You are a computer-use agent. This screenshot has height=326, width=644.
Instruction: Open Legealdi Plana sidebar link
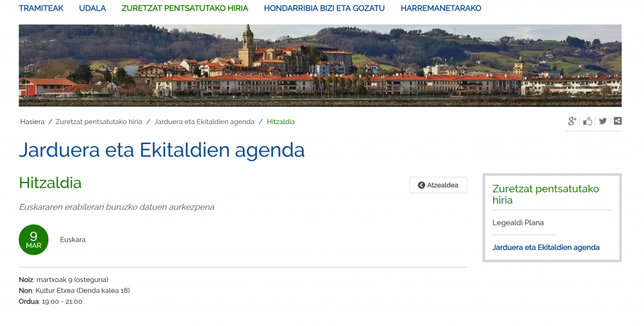[518, 223]
